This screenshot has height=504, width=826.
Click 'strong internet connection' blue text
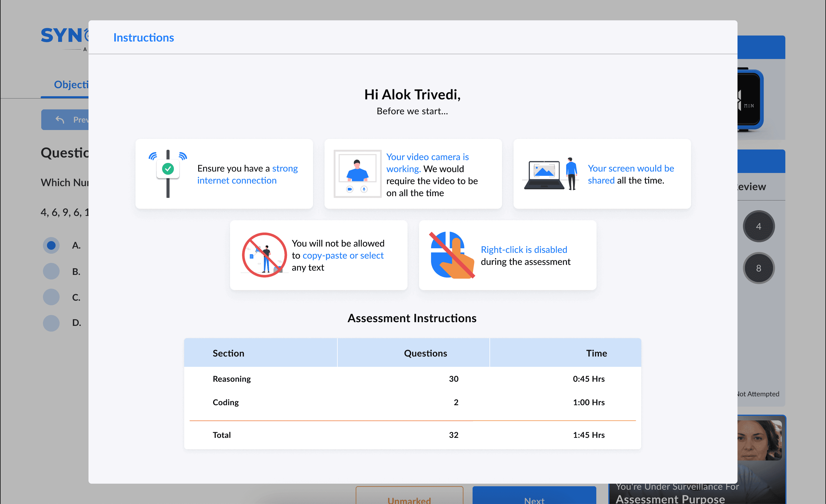pos(247,174)
